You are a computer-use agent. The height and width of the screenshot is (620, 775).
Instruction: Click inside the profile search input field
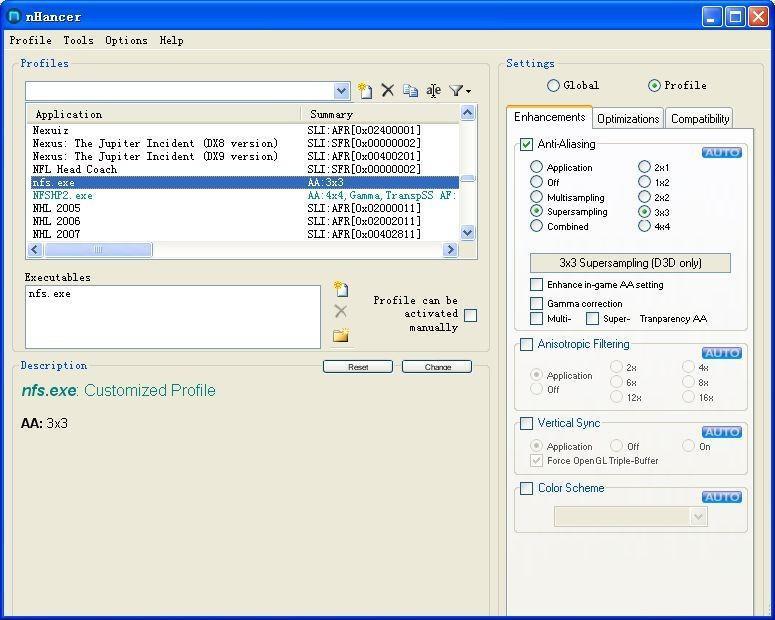[x=180, y=91]
